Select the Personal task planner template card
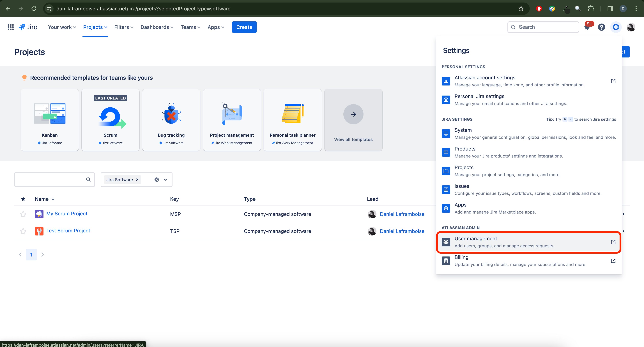 293,120
